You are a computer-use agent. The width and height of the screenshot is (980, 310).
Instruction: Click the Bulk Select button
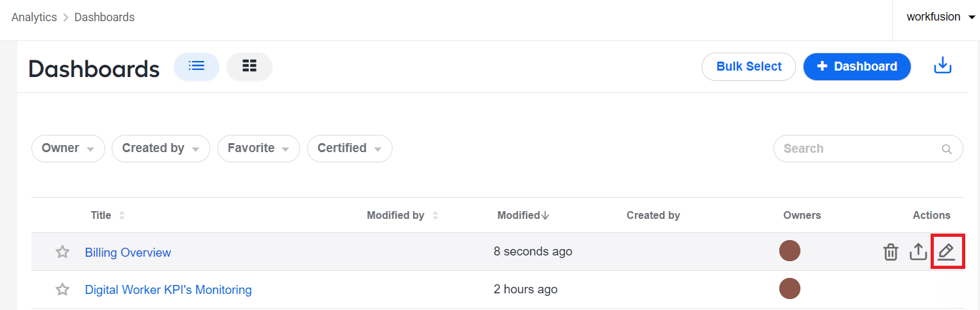coord(748,67)
